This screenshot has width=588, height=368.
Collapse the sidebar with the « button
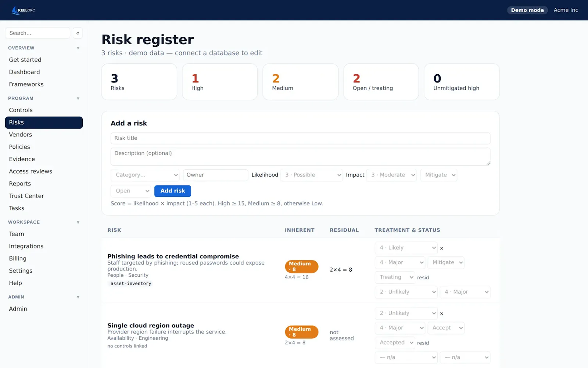78,33
